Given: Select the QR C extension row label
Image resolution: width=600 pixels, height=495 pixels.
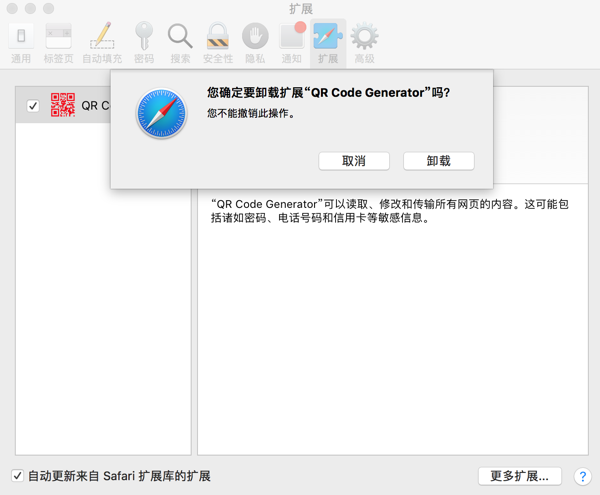Looking at the screenshot, I should 95,106.
